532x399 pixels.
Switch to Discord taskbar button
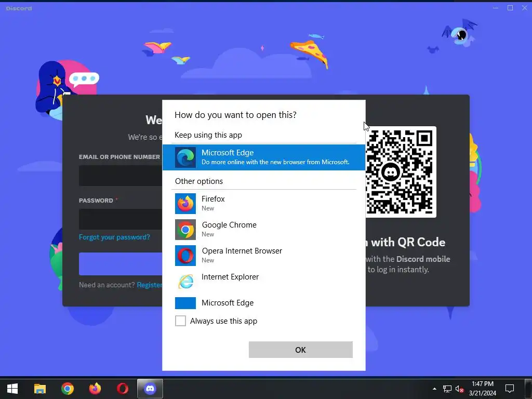[x=150, y=389]
